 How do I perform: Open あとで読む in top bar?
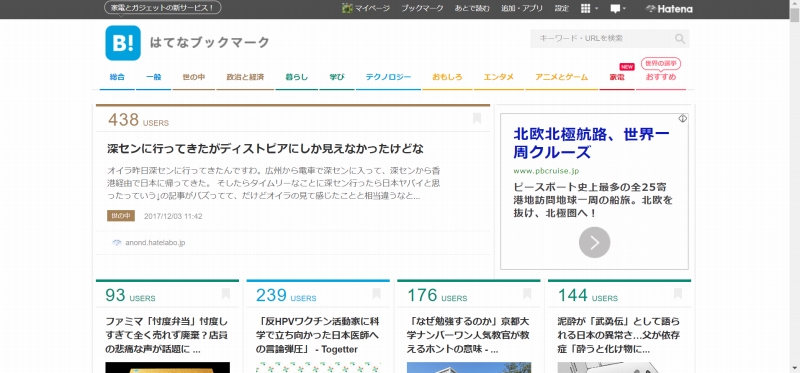[472, 9]
